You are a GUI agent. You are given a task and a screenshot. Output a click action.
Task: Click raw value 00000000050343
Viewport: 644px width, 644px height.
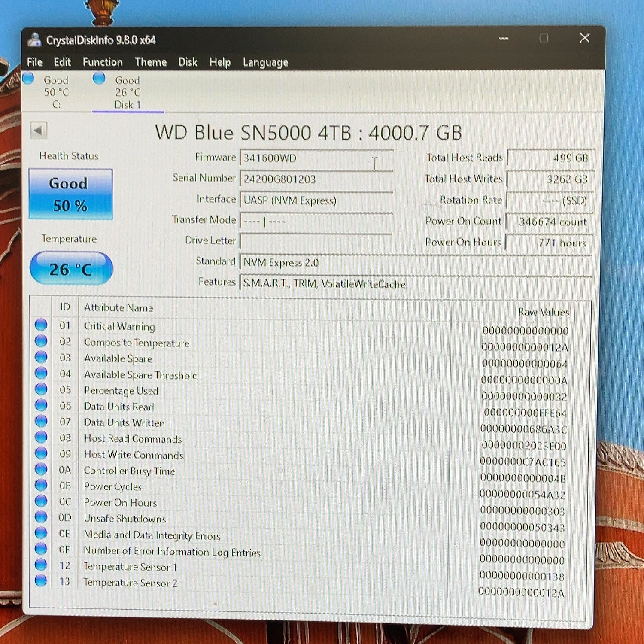(522, 527)
